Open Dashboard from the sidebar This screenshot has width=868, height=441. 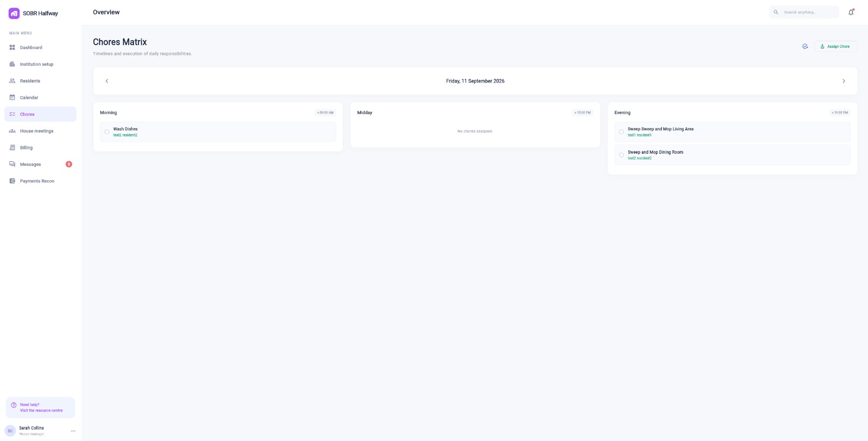tap(40, 48)
